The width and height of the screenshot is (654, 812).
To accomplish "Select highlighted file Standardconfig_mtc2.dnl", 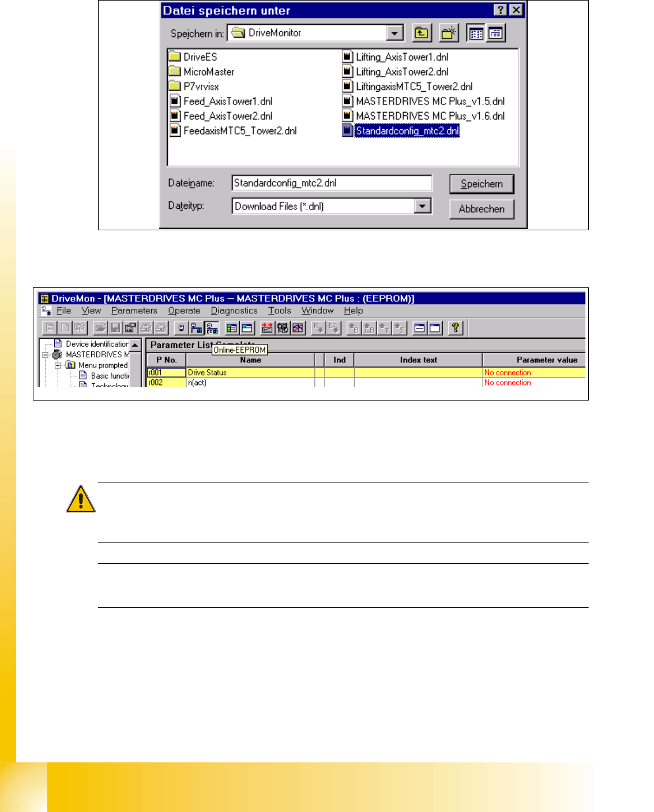I will tap(401, 131).
